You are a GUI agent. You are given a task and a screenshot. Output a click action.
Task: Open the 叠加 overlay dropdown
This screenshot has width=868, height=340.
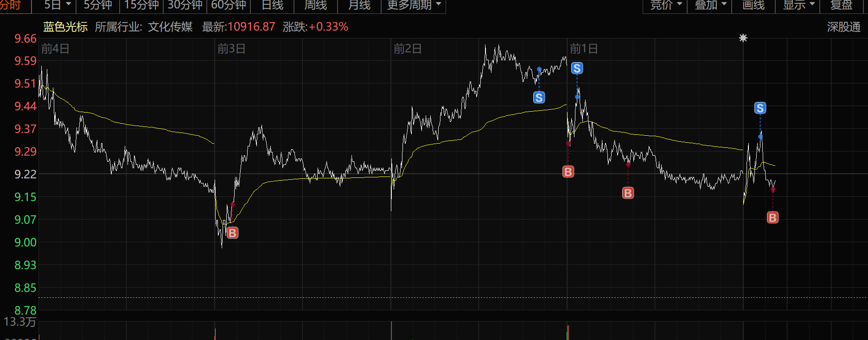pos(710,5)
